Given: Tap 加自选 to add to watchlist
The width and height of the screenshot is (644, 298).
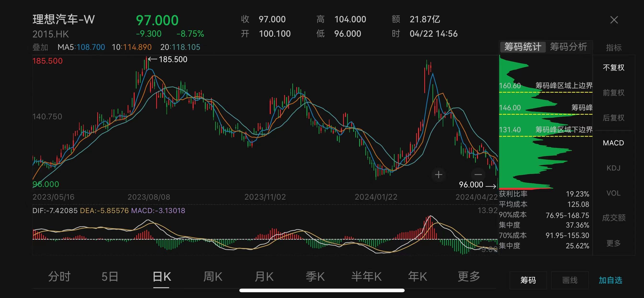Looking at the screenshot, I should [x=610, y=280].
